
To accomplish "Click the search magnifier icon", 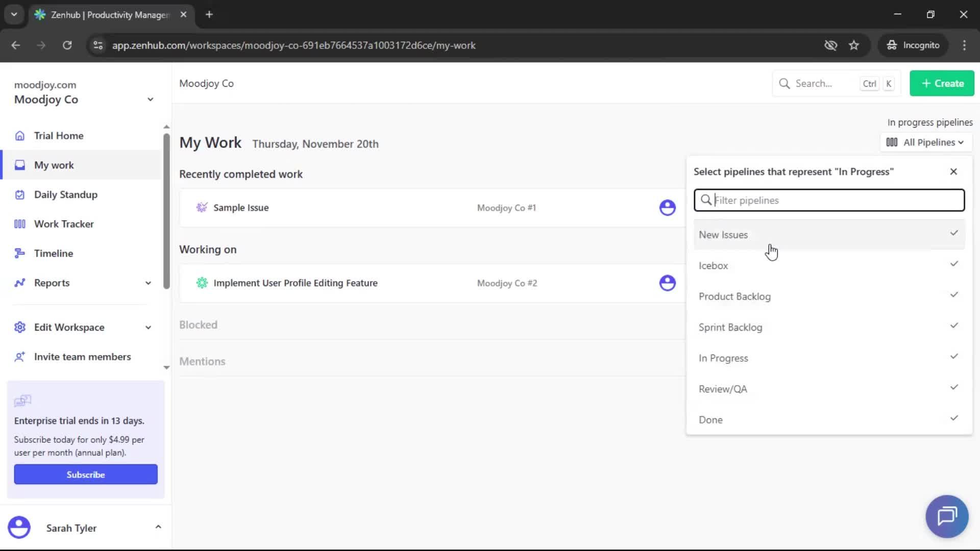I will [x=786, y=83].
